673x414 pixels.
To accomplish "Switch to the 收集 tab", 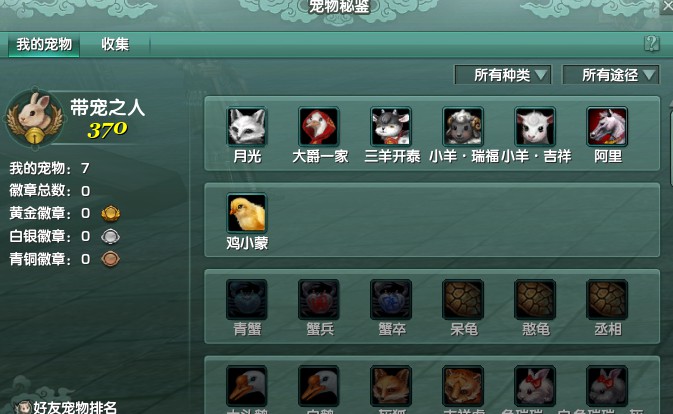I will click(x=115, y=44).
